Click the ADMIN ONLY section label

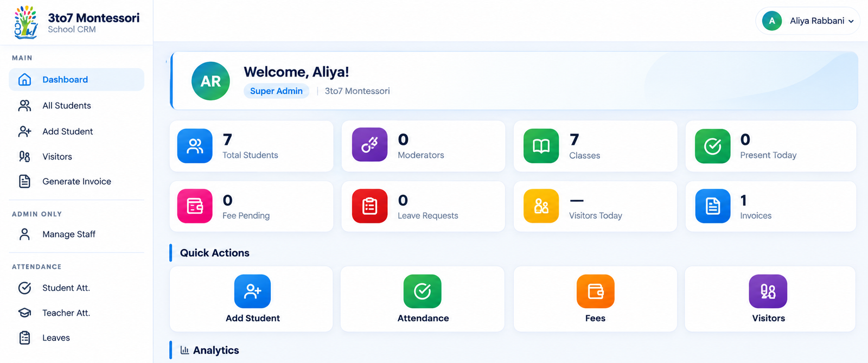(37, 214)
